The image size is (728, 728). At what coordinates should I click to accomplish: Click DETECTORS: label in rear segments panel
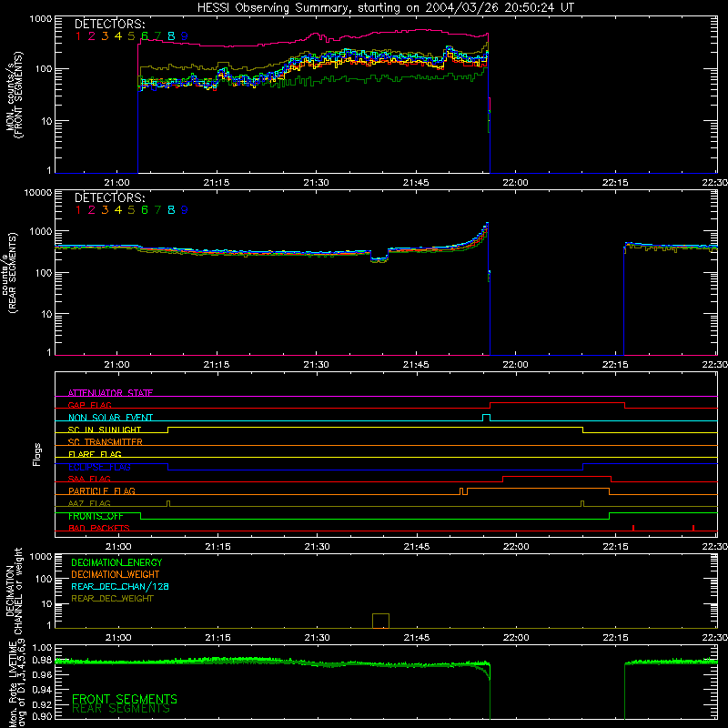pos(110,198)
